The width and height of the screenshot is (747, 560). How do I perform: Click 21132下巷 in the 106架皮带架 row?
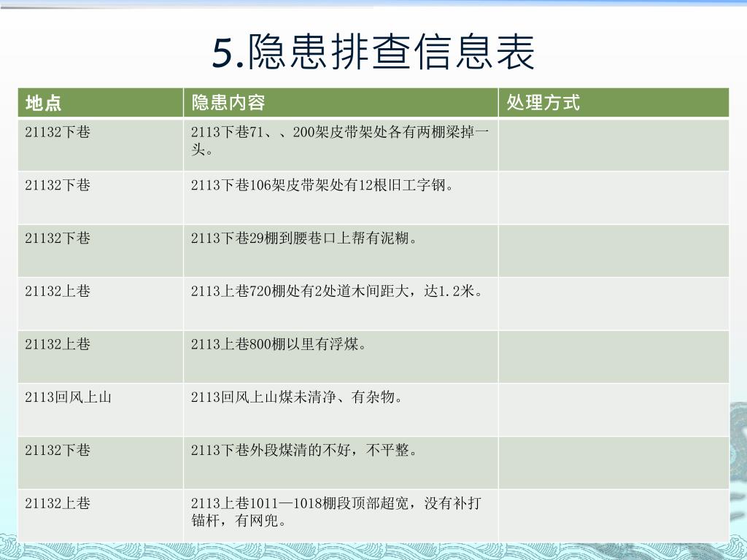click(101, 198)
